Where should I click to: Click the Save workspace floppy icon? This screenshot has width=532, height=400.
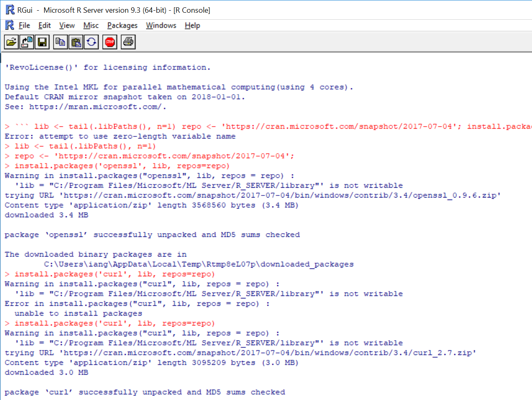(42, 42)
